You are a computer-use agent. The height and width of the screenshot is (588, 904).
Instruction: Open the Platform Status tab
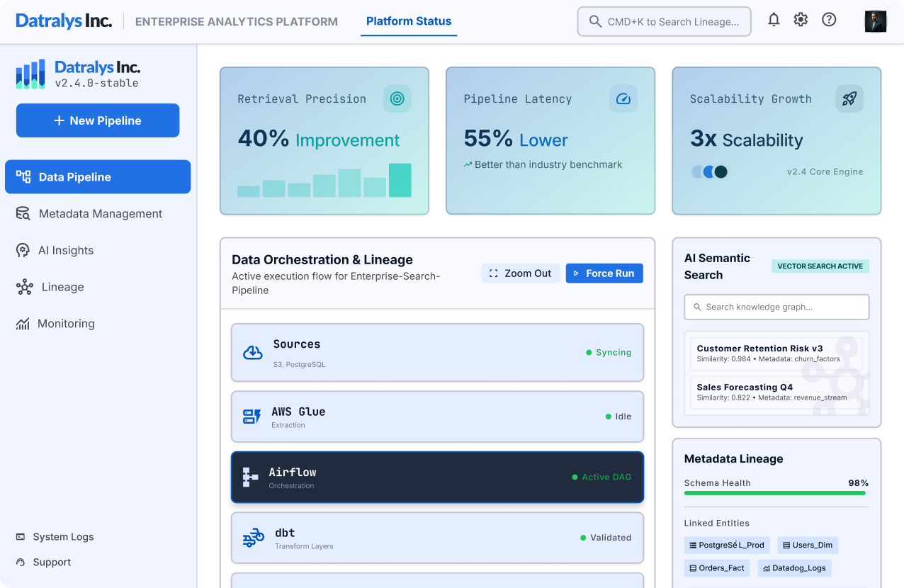(409, 21)
